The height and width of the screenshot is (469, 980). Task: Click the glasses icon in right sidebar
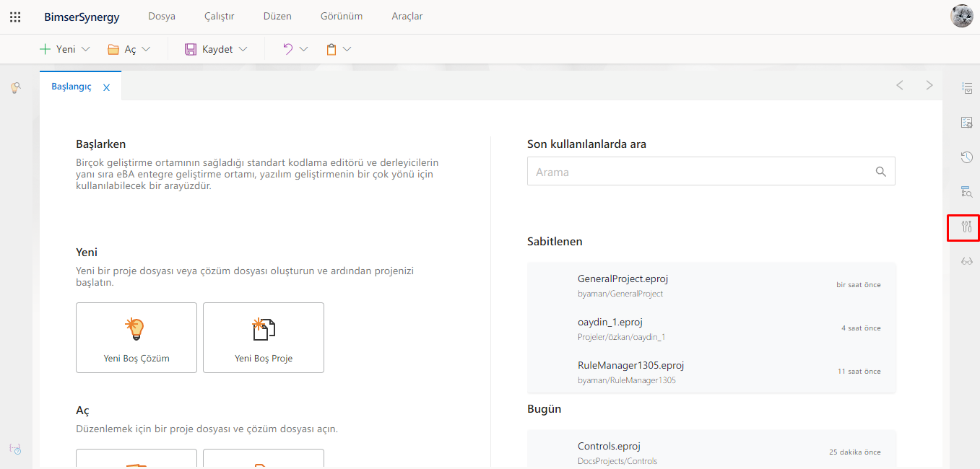click(966, 261)
